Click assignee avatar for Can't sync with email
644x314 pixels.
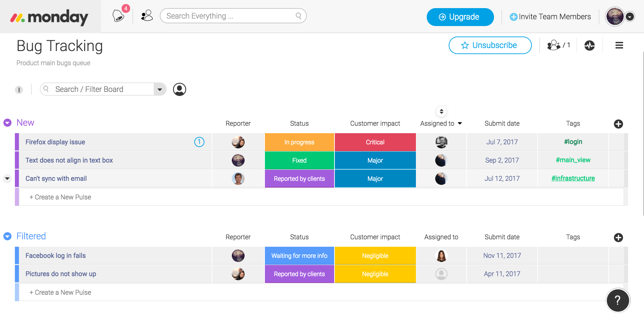[x=441, y=178]
